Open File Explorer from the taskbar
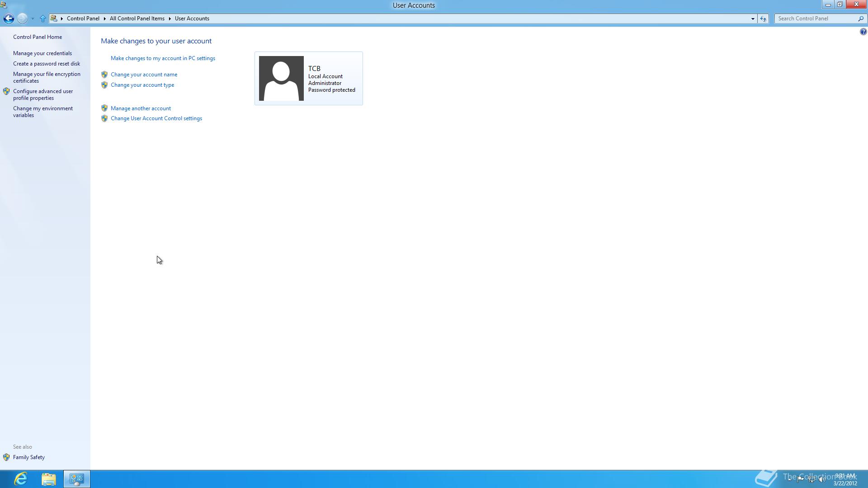The height and width of the screenshot is (488, 868). (49, 479)
